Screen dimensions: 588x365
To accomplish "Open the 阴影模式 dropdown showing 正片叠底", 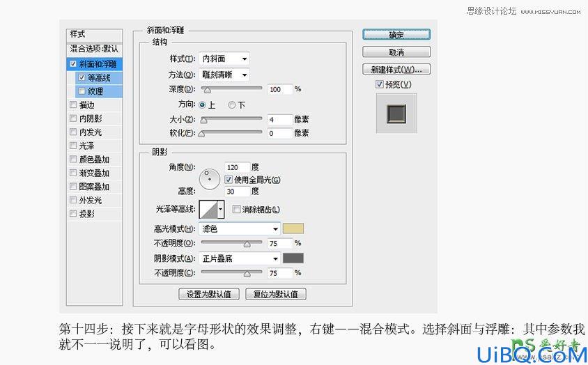I will pos(240,258).
